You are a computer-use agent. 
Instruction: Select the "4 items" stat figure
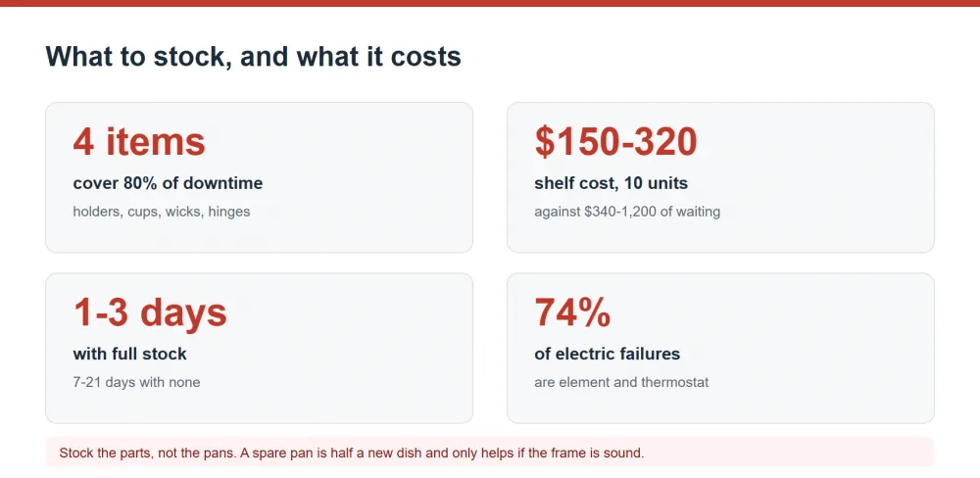(x=139, y=141)
